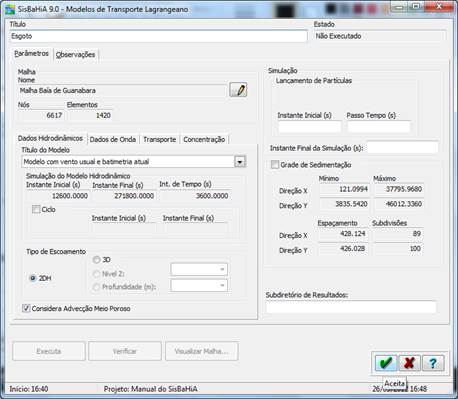Viewport: 458px width, 399px height.
Task: Click the green checkmark Aceita button
Action: [x=386, y=363]
